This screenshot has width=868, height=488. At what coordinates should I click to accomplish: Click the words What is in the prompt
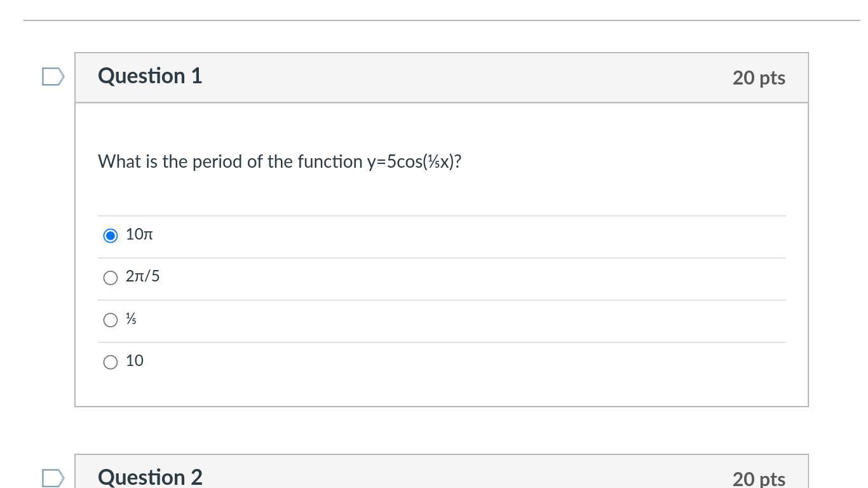pyautogui.click(x=127, y=161)
